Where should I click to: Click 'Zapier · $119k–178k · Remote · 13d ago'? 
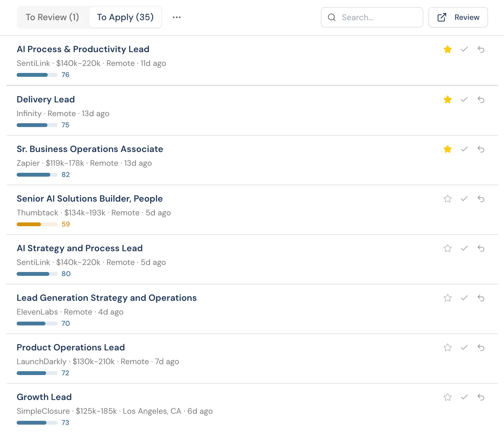pos(84,163)
